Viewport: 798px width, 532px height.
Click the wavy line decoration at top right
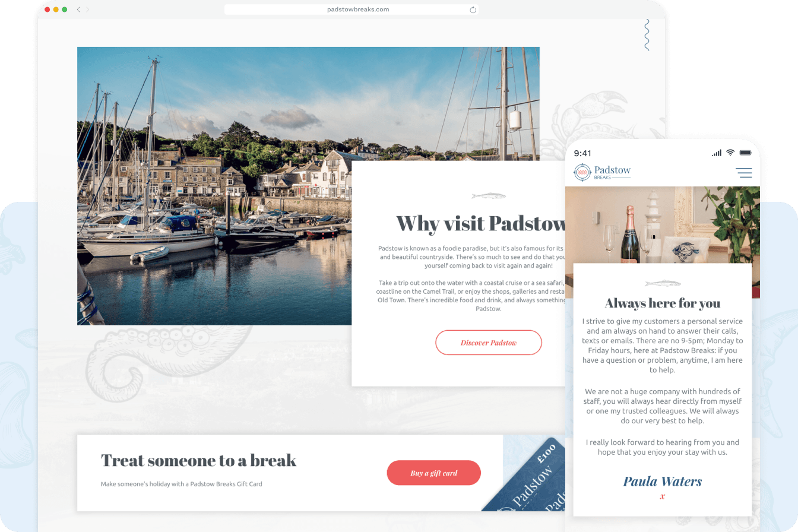(x=647, y=34)
